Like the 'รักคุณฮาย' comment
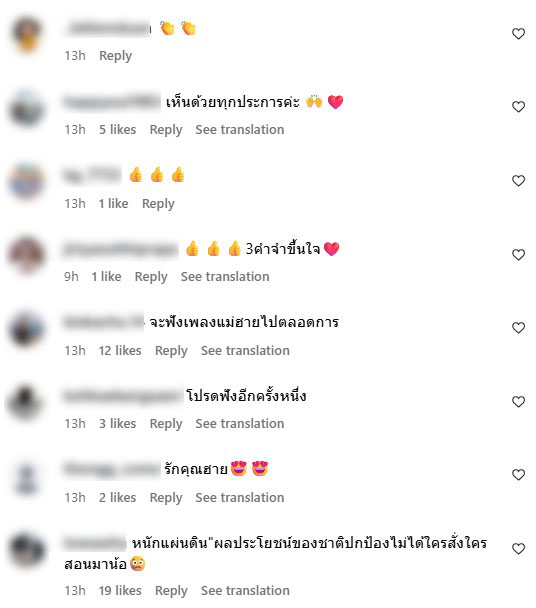 (x=518, y=475)
